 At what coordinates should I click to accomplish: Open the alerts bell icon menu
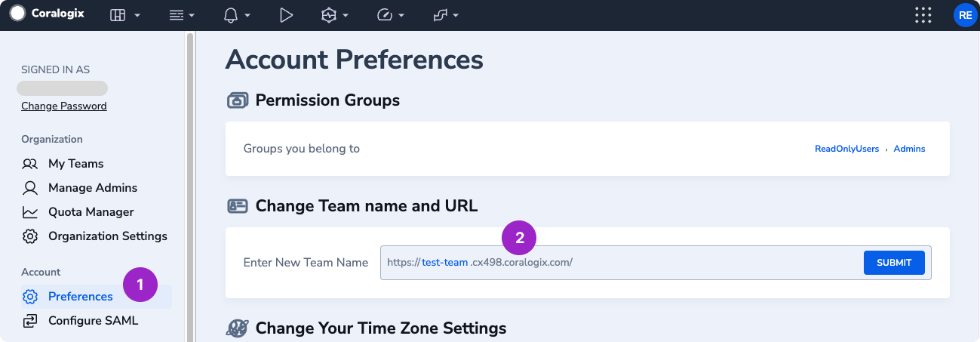(232, 14)
